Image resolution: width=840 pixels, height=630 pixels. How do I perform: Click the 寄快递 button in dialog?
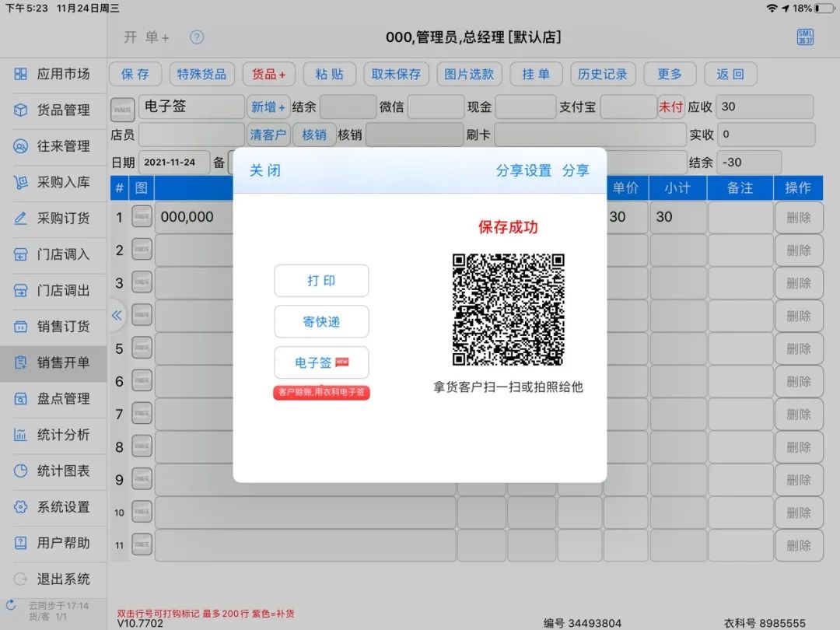click(321, 321)
